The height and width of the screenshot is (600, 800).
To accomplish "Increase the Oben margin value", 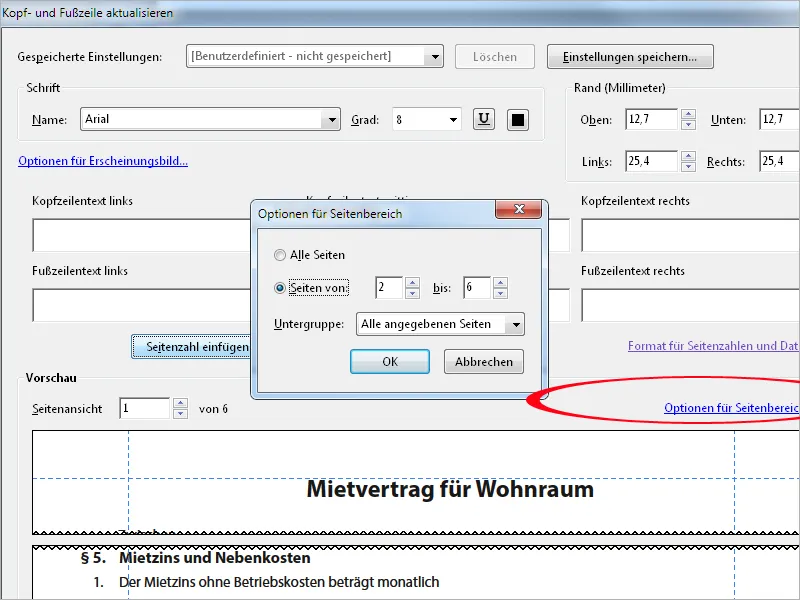I will click(688, 114).
